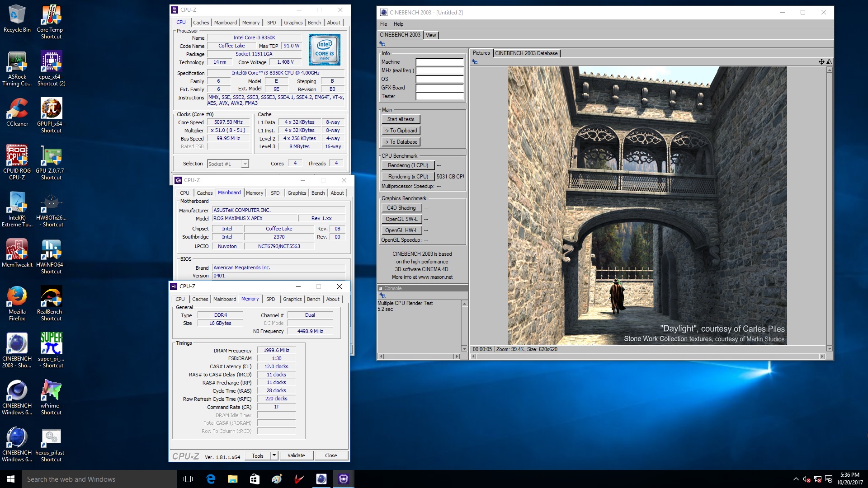Open the File menu in CINEBENCH
This screenshot has width=868, height=488.
coord(383,24)
